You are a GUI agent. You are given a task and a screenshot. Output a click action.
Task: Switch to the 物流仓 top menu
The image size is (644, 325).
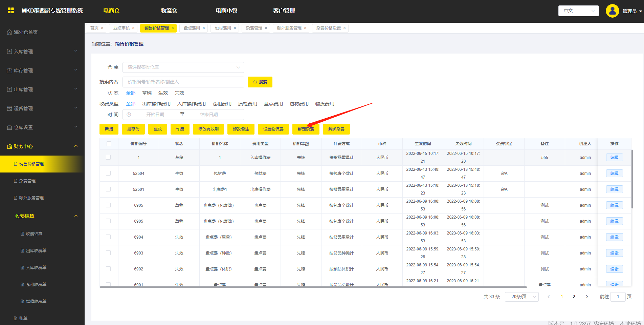tap(169, 11)
